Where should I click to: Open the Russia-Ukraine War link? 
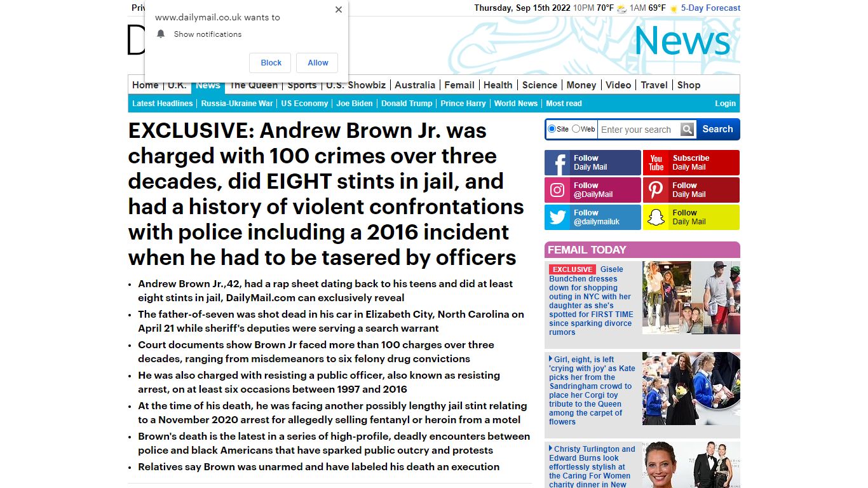pos(237,104)
